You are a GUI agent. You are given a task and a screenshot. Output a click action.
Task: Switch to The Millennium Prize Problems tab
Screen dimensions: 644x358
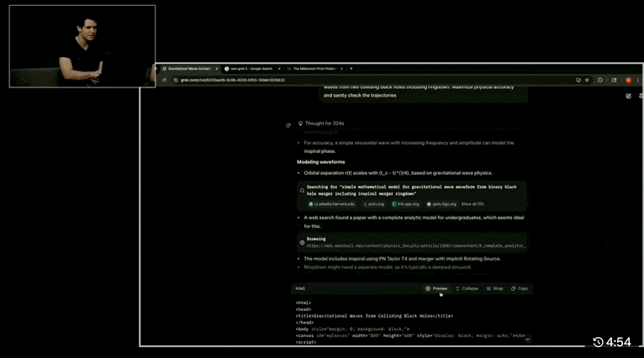click(x=315, y=68)
